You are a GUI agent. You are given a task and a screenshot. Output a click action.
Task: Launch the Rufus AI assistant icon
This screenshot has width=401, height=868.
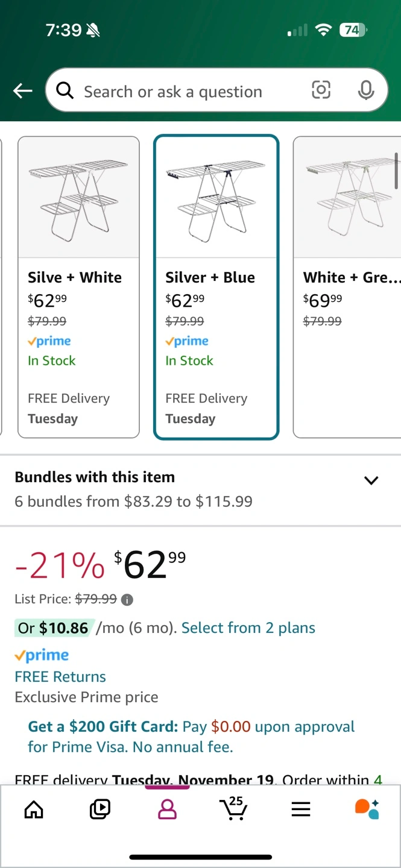367,809
